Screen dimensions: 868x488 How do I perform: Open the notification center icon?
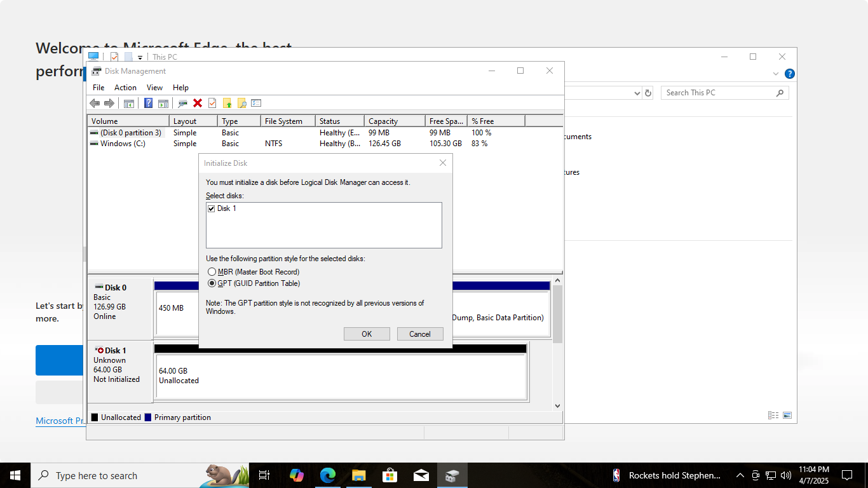847,475
